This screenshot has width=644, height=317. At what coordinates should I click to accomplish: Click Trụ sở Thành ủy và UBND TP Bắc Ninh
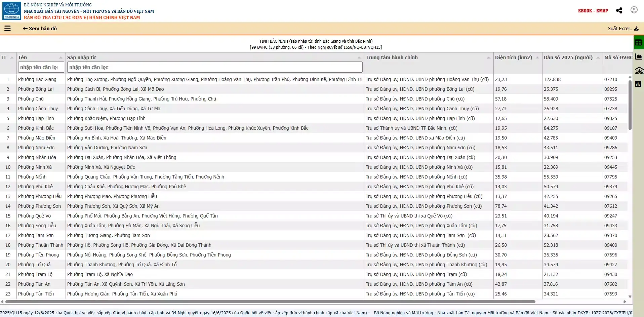(411, 128)
